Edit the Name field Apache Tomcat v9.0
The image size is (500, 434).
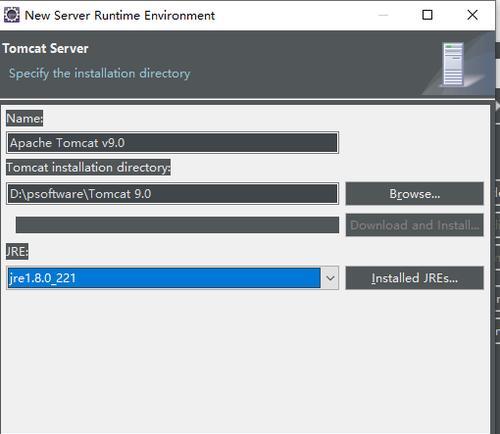coord(172,143)
